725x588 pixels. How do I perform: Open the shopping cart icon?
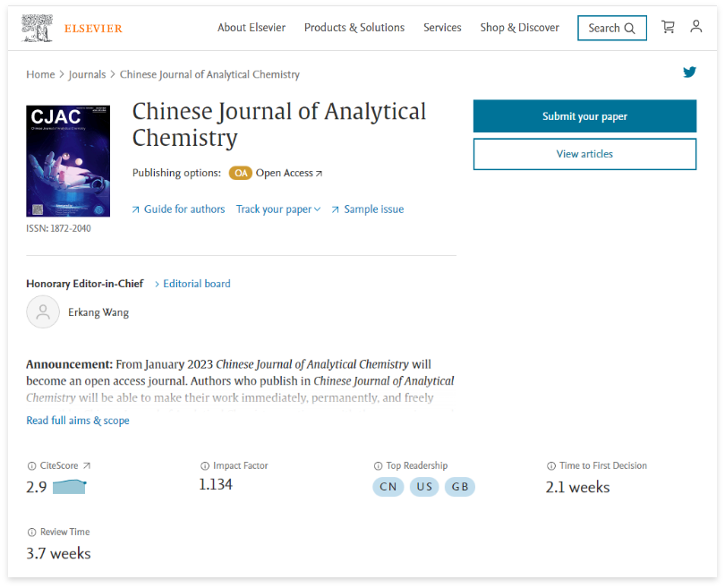click(x=668, y=27)
